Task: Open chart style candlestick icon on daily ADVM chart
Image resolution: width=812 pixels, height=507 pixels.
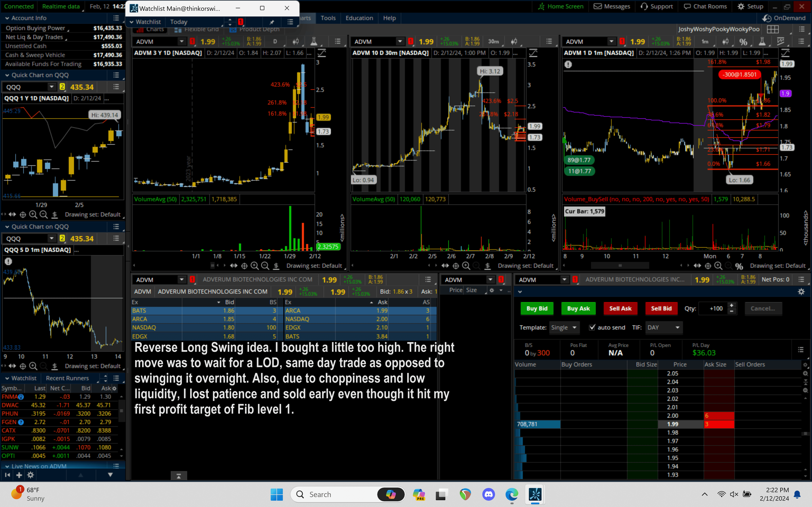Action: (x=295, y=42)
